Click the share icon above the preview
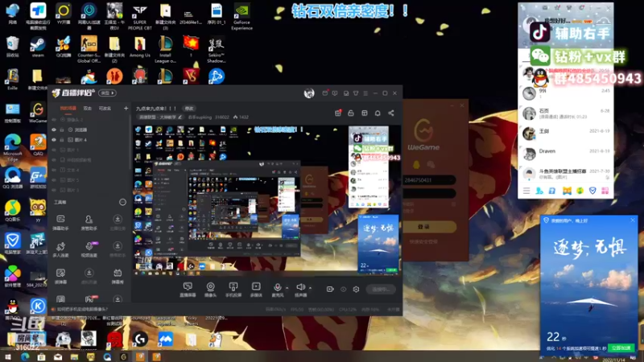 391,113
